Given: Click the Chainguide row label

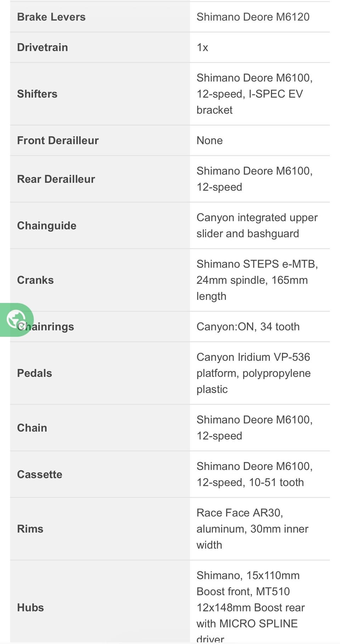Looking at the screenshot, I should click(47, 226).
